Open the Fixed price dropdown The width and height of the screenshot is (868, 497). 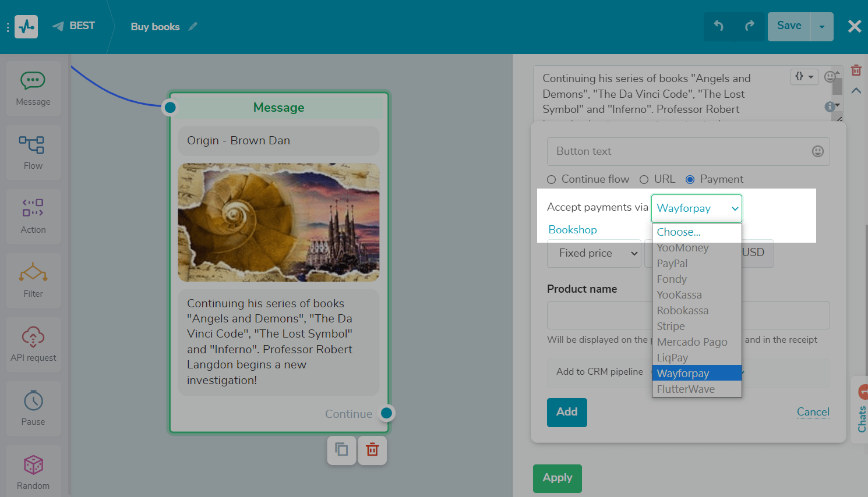pos(594,253)
